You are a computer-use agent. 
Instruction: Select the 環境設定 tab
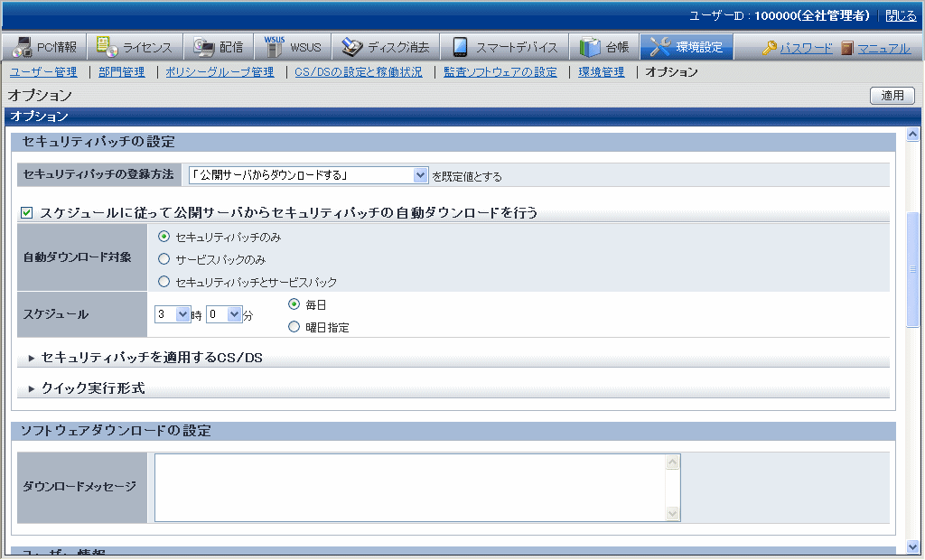click(687, 47)
